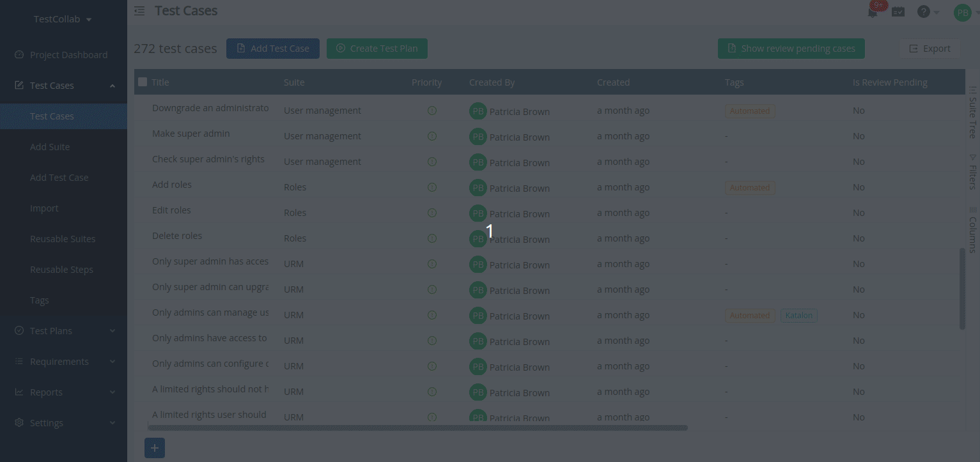Click priority icon for Downgrade an administrator row

click(432, 111)
